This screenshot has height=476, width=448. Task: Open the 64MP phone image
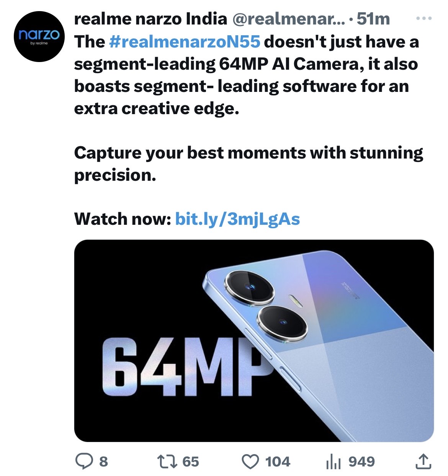pos(253,340)
